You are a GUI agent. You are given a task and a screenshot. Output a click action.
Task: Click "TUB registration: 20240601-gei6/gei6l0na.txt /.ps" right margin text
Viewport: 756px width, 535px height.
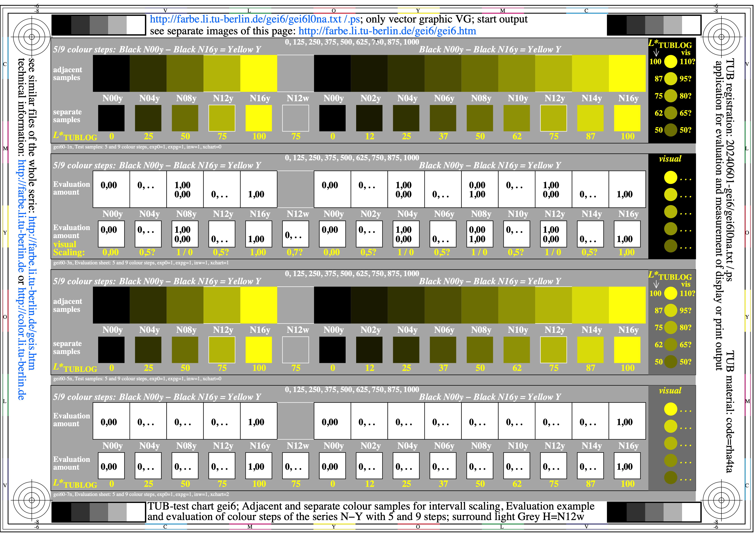pyautogui.click(x=730, y=170)
